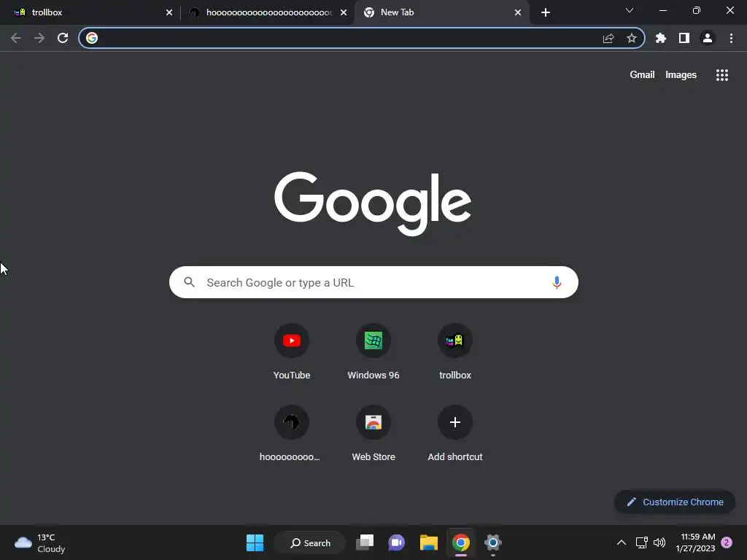Viewport: 747px width, 560px height.
Task: Open File Explorer from taskbar
Action: 429,542
